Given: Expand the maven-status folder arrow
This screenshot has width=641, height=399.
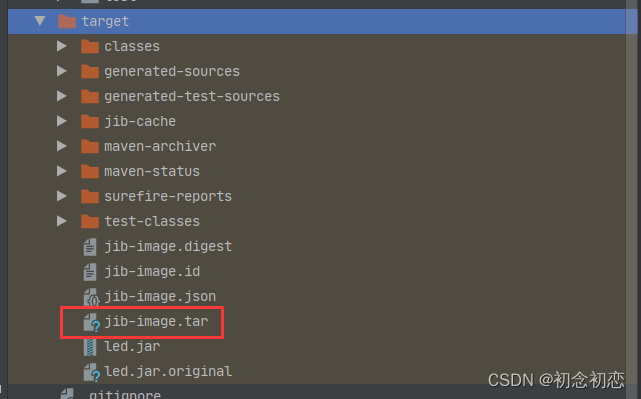Looking at the screenshot, I should click(62, 171).
